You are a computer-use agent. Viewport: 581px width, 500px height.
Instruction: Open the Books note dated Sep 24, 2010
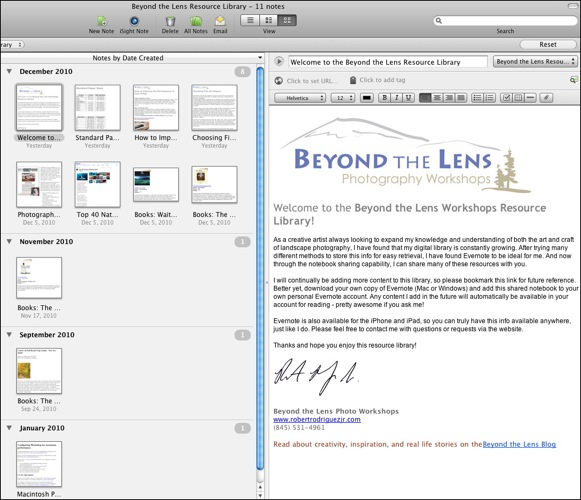click(x=39, y=371)
